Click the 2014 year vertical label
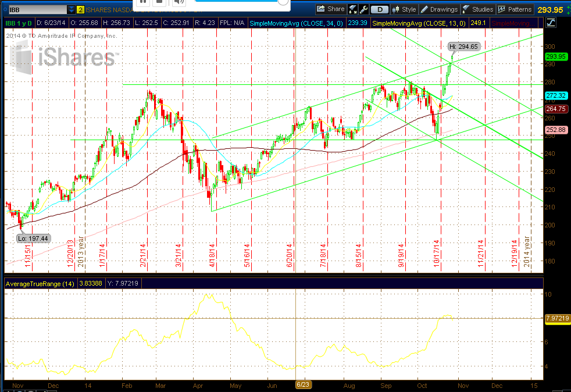 pyautogui.click(x=527, y=251)
